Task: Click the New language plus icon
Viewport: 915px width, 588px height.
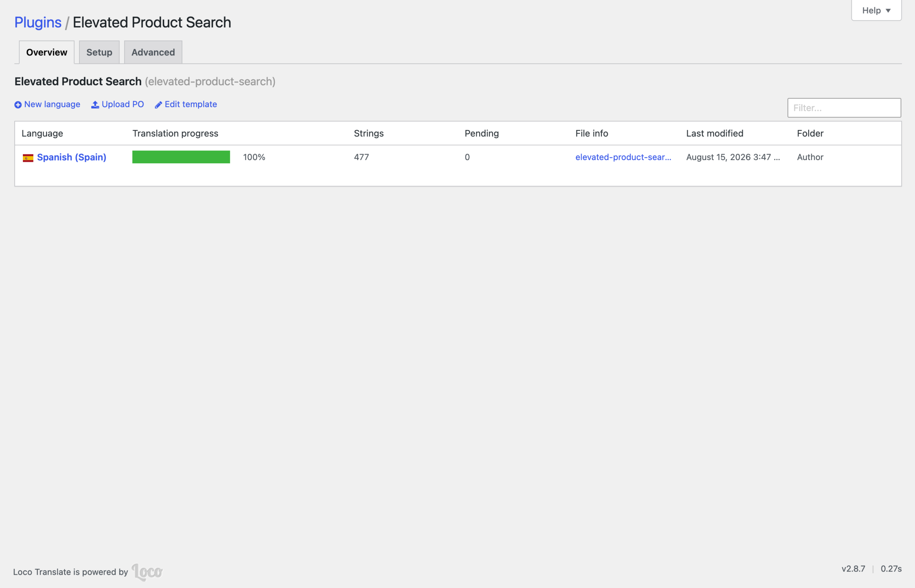Action: coord(18,105)
